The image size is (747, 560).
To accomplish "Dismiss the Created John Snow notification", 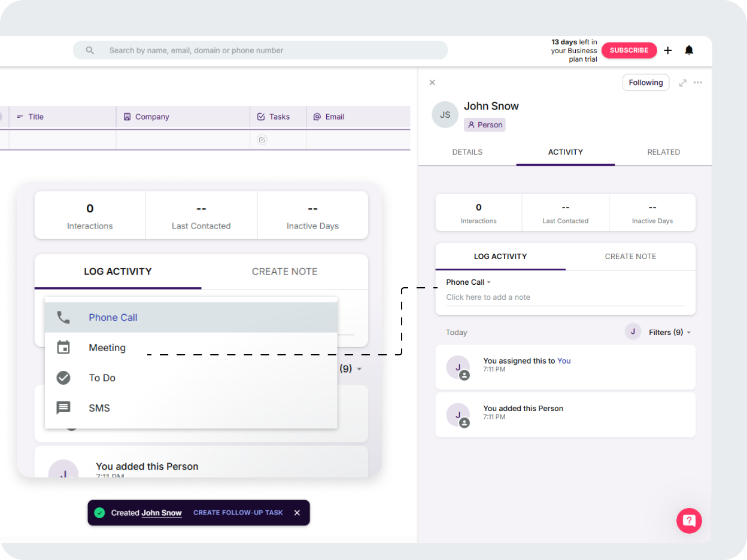I will (297, 513).
